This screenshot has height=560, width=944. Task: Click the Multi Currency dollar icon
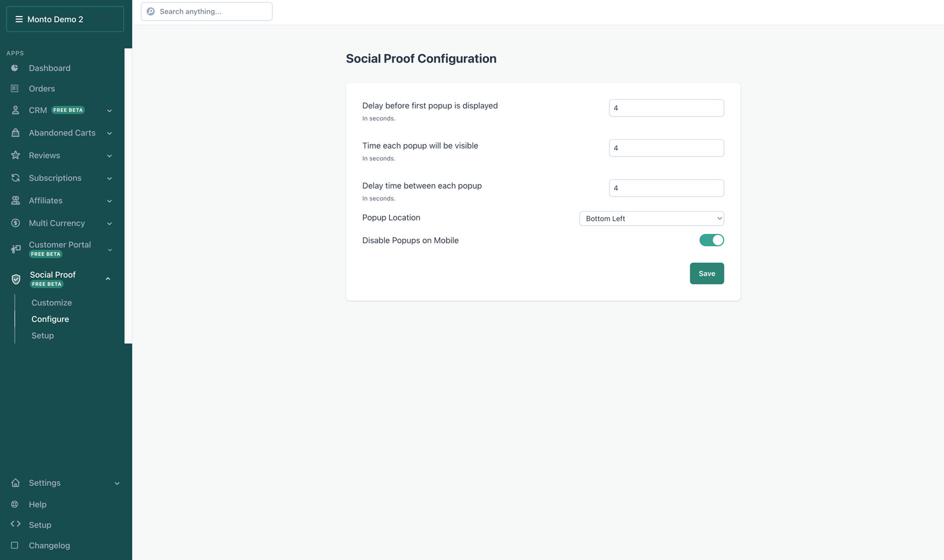coord(15,223)
